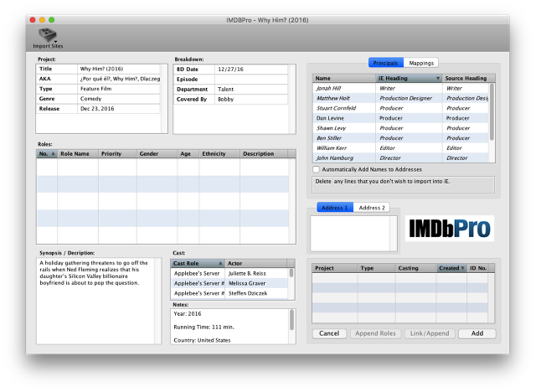Select the Stuart Cornfeld principal row

400,108
